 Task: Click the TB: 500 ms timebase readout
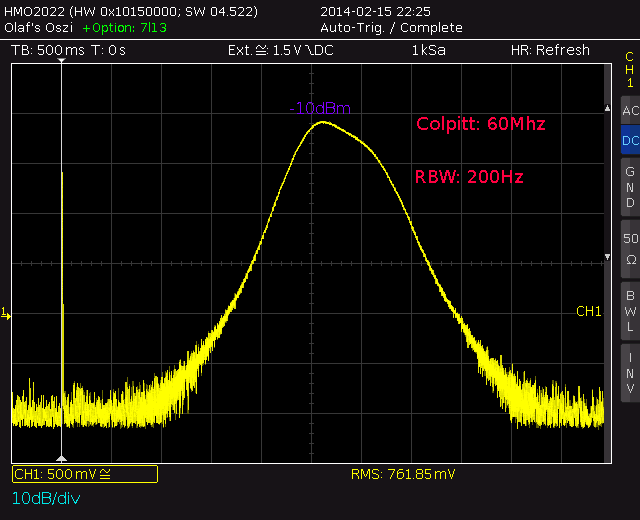pos(48,50)
